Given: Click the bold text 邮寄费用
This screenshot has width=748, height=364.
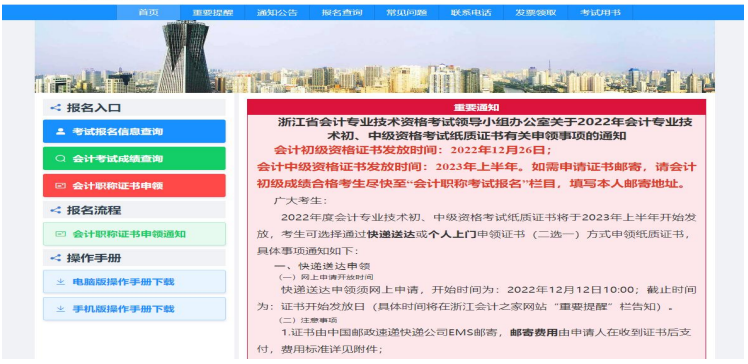Looking at the screenshot, I should [x=533, y=333].
